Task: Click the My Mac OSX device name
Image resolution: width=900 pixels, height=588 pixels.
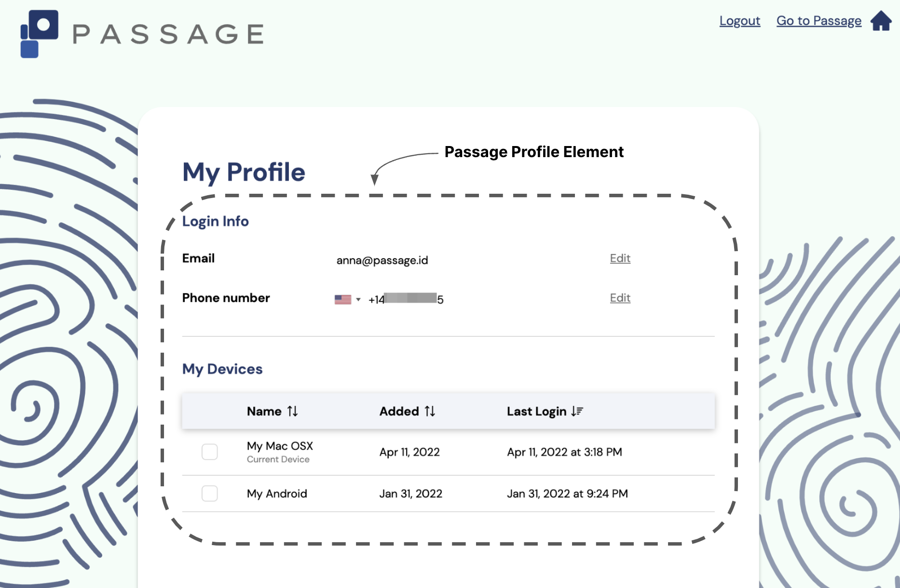Action: click(x=280, y=446)
